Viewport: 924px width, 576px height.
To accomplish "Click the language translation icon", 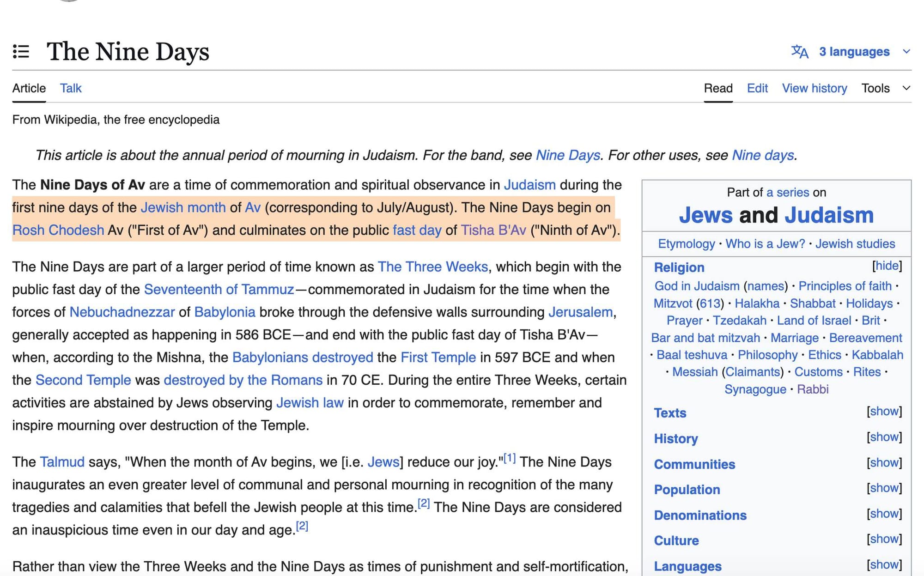I will pos(800,51).
